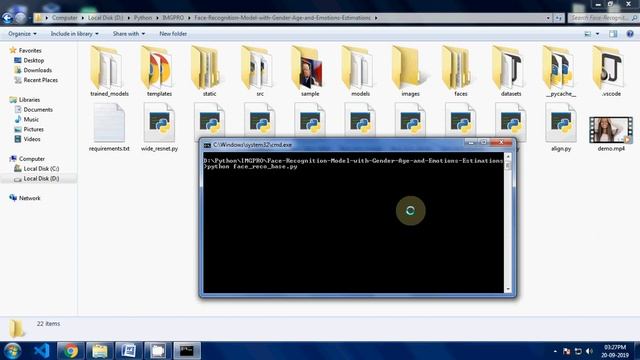The height and width of the screenshot is (360, 640).
Task: Open Include in library dropdown
Action: click(74, 33)
